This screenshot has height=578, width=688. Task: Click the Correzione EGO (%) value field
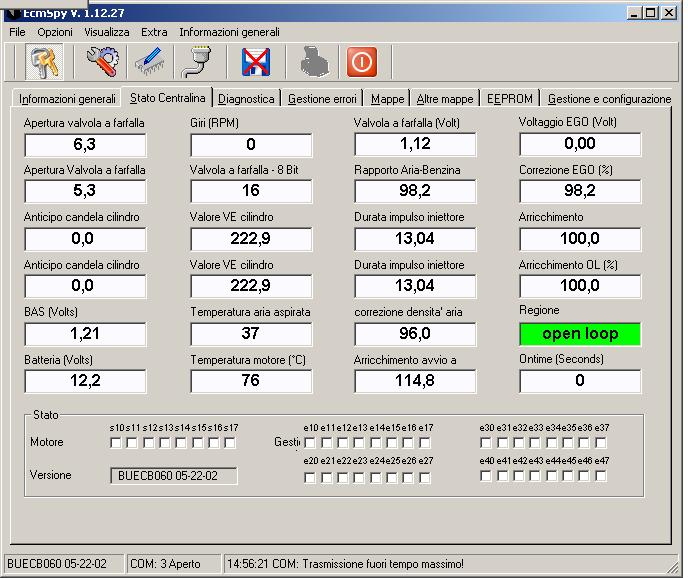coord(580,191)
